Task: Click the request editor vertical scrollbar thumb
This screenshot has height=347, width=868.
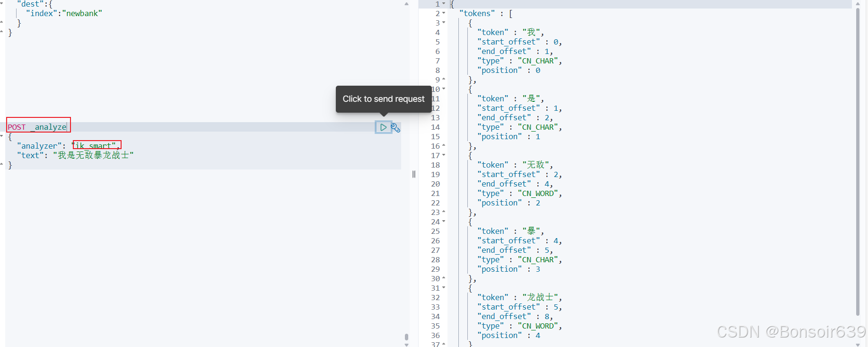Action: [406, 337]
